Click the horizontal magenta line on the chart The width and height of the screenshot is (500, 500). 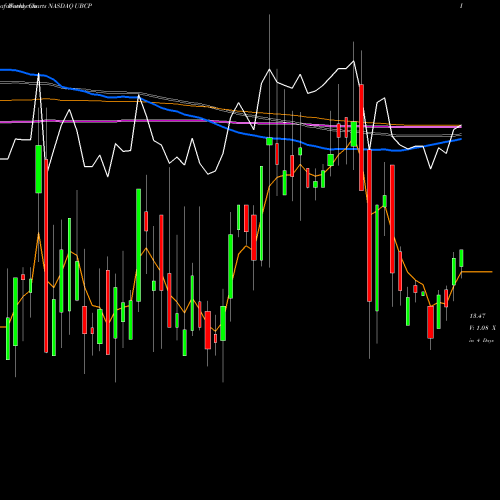230,123
